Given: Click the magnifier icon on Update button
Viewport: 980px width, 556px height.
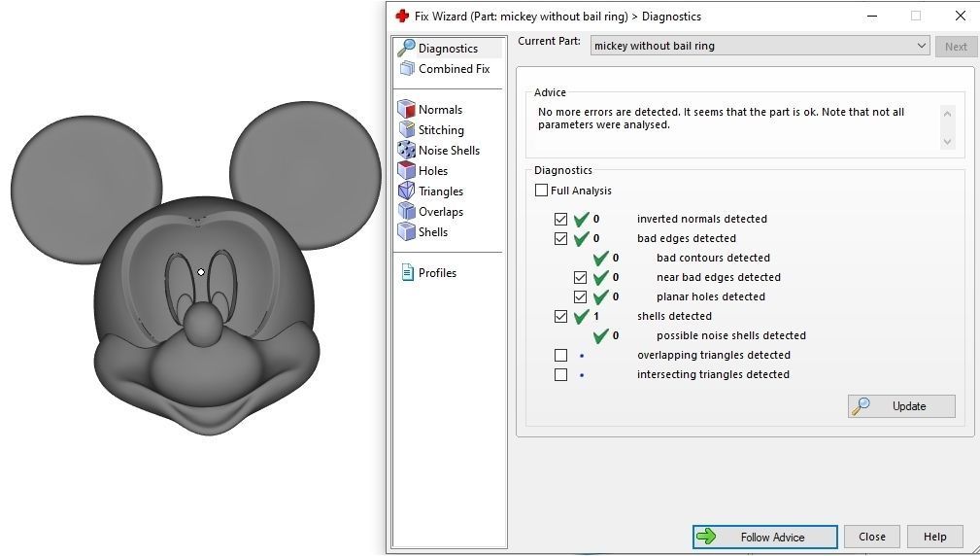Looking at the screenshot, I should coord(862,406).
